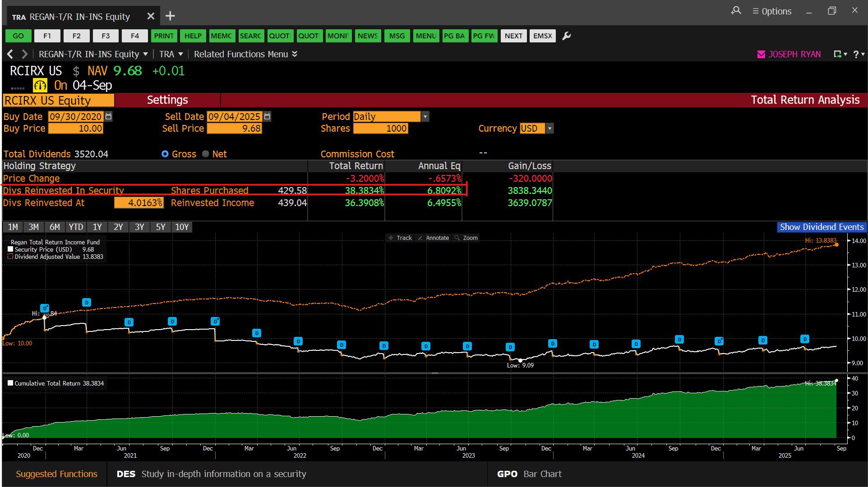Select the Gross radio button
Image resolution: width=868 pixels, height=487 pixels.
coord(165,154)
